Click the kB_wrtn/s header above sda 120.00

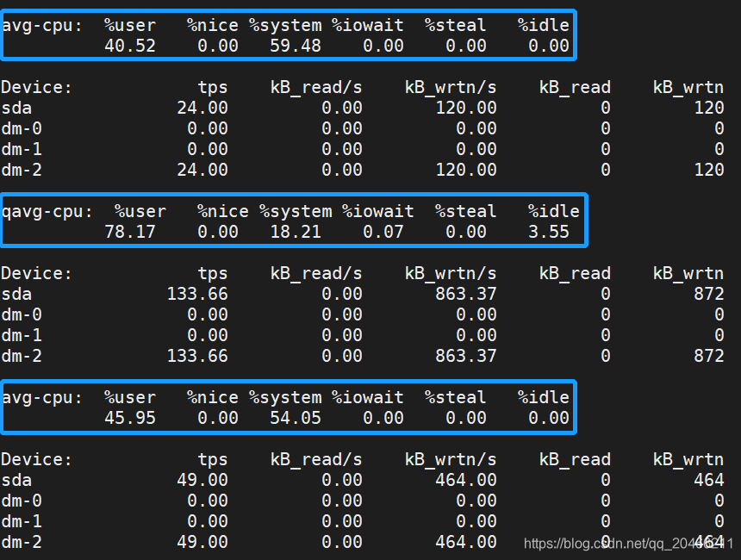[451, 89]
